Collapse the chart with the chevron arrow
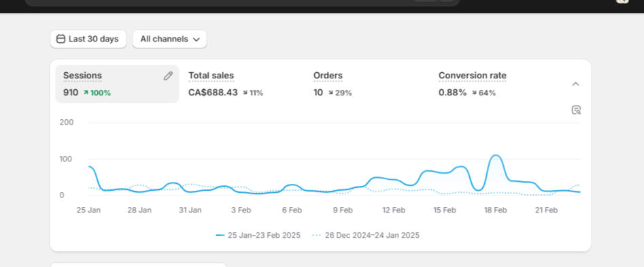Viewport: 644px width, 267px height. pos(576,84)
